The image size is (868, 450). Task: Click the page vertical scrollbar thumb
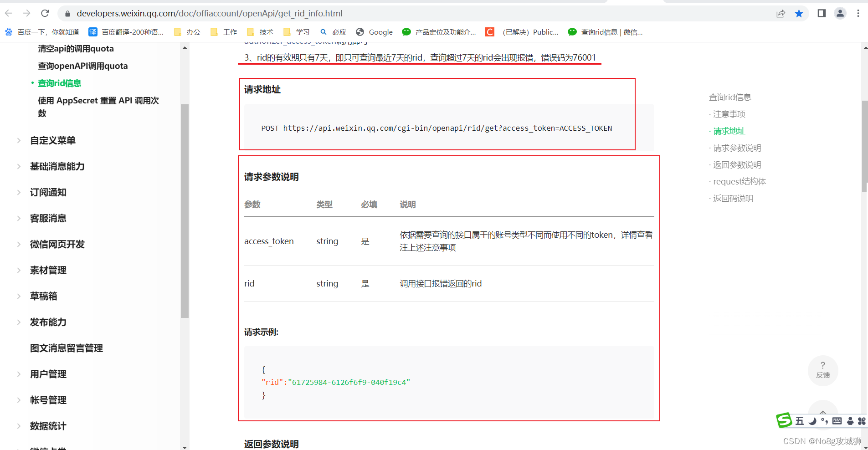coord(864,146)
